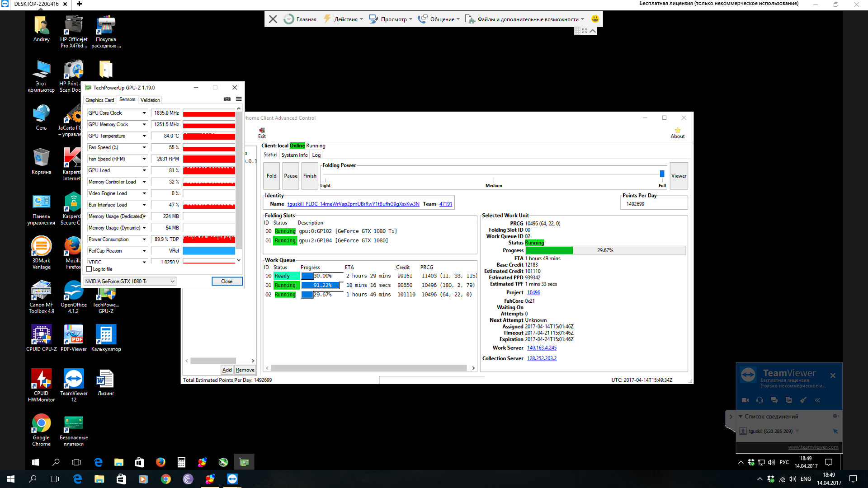
Task: Click TeamViewer headset audio icon
Action: point(759,400)
